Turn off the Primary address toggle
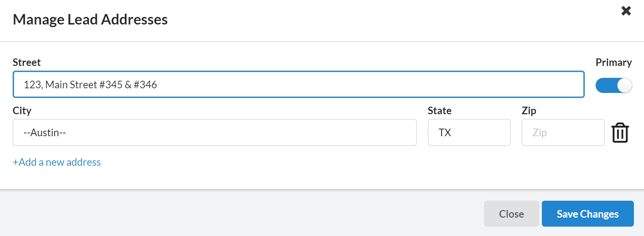644x236 pixels. [614, 85]
